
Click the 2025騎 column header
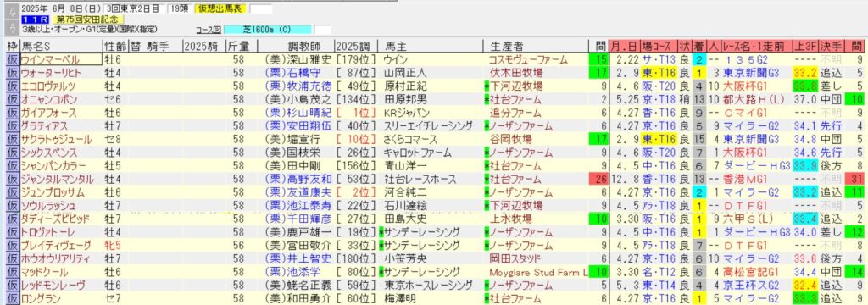coord(203,47)
